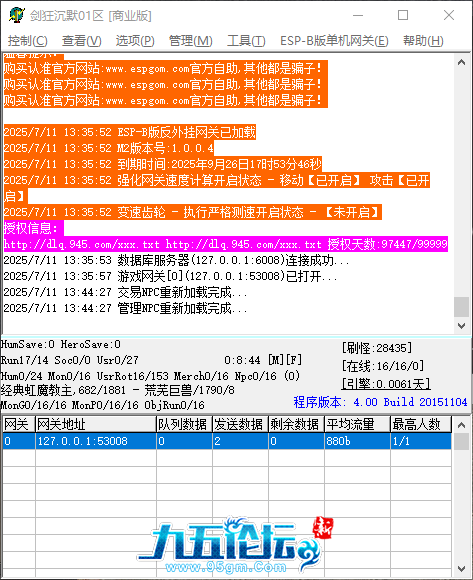Click the 剩余数据 column header
The height and width of the screenshot is (580, 473).
[296, 424]
